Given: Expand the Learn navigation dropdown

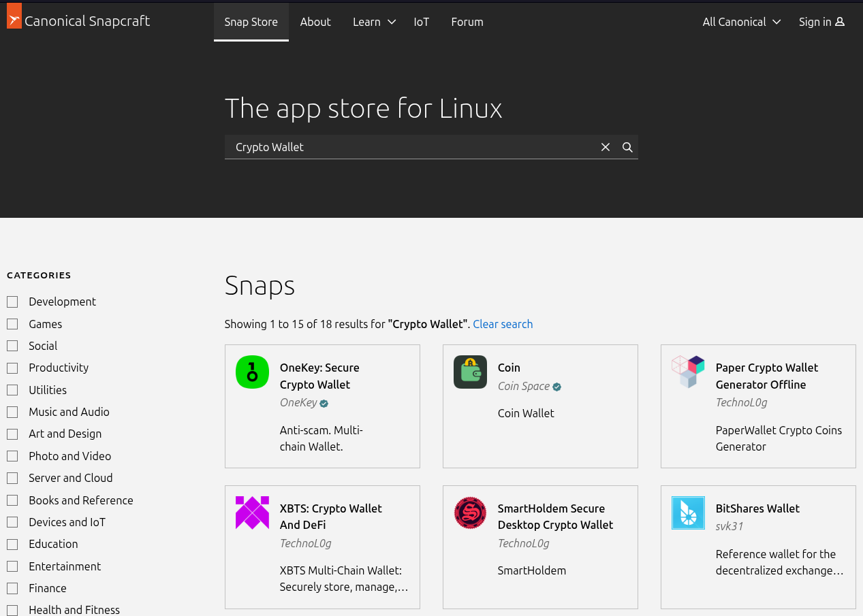Looking at the screenshot, I should 373,22.
